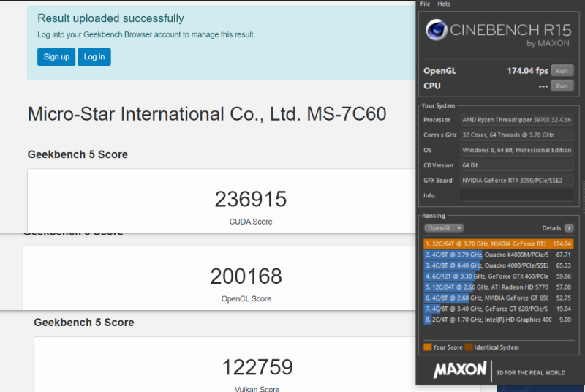Run the CPU benchmark
This screenshot has width=585, height=392.
tap(562, 86)
